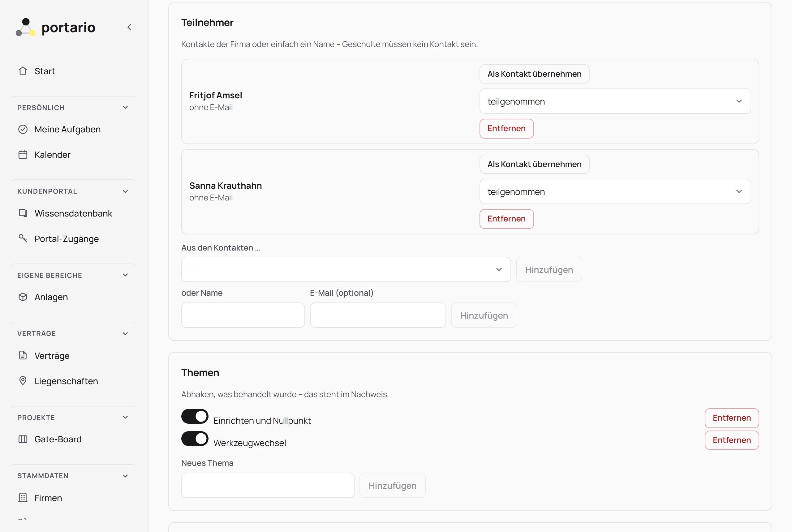Click Als Kontakt übernehmen for Sanna Krauthahn
The width and height of the screenshot is (792, 532).
(534, 164)
